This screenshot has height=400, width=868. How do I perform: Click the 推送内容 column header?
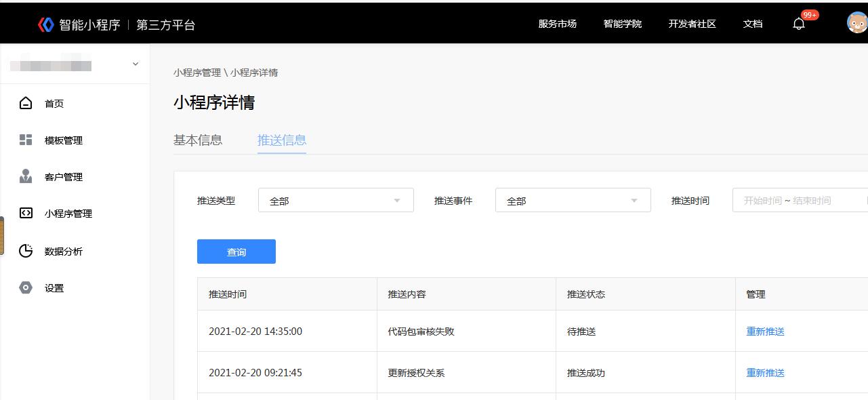(x=466, y=294)
